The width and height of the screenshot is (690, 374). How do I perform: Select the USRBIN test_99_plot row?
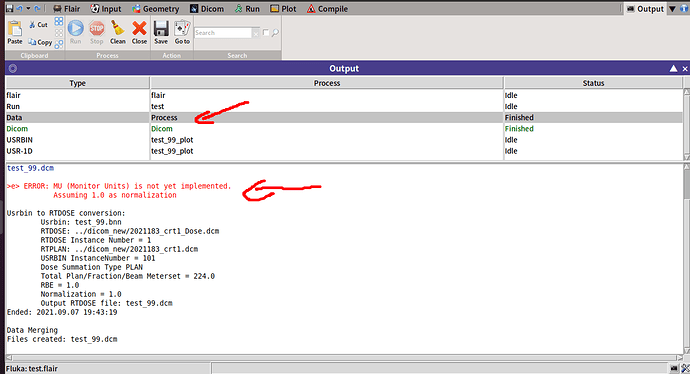pos(344,140)
